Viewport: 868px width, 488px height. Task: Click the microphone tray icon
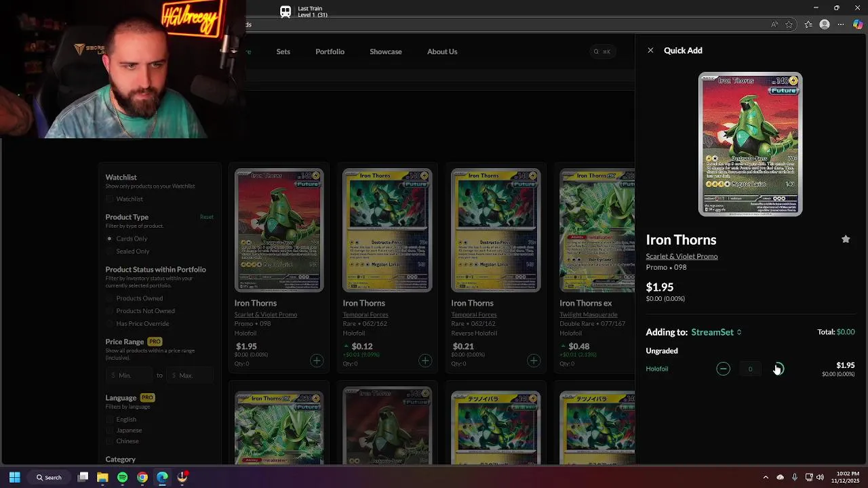[x=795, y=477]
